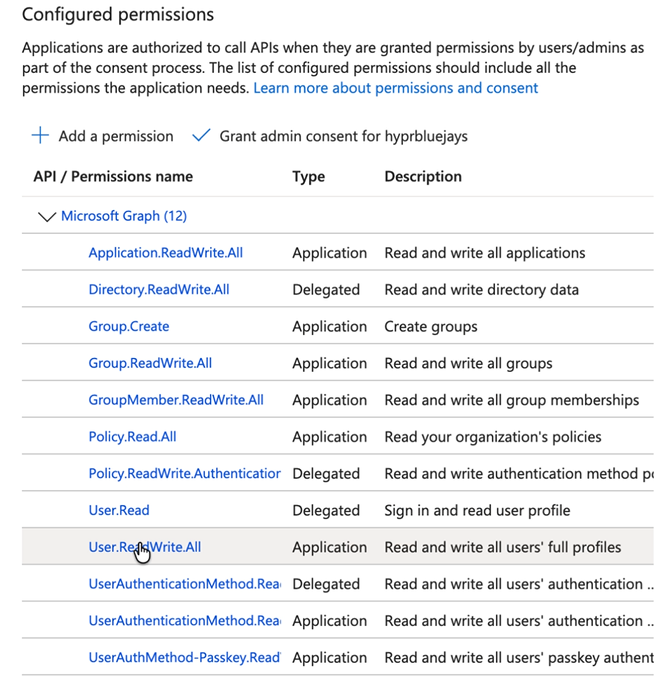Image resolution: width=654 pixels, height=679 pixels.
Task: Click the checkmark icon for Grant admin consent
Action: coord(201,136)
